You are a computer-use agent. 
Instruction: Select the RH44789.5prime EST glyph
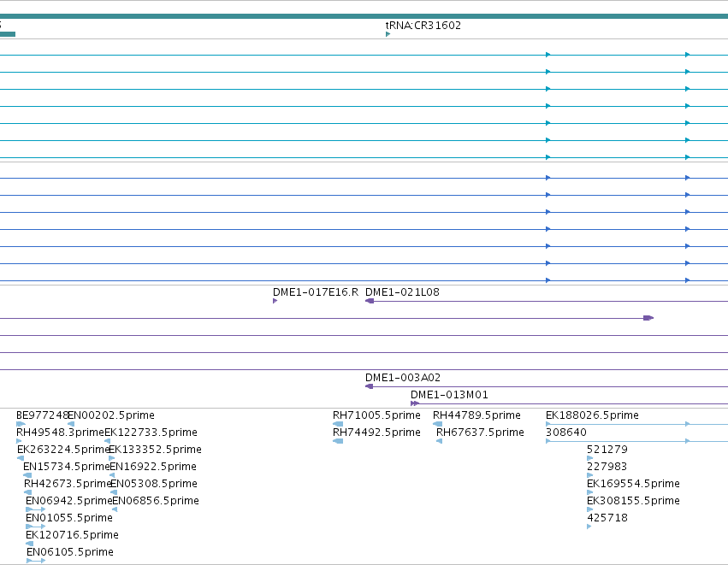click(x=437, y=424)
